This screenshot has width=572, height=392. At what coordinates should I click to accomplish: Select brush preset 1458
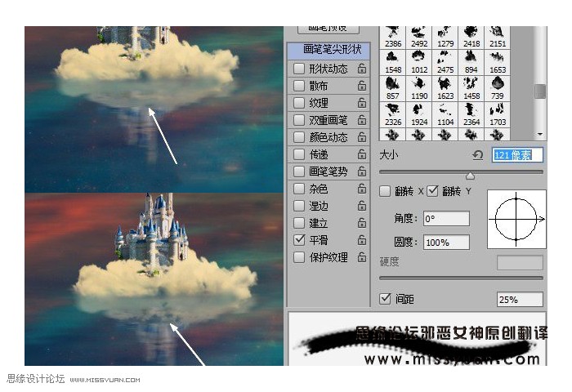tap(471, 89)
